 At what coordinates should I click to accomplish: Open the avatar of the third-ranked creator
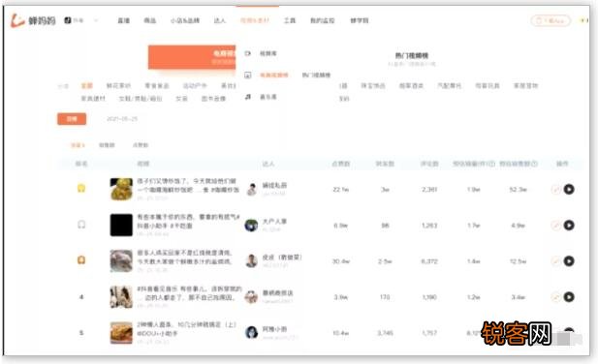coord(251,260)
